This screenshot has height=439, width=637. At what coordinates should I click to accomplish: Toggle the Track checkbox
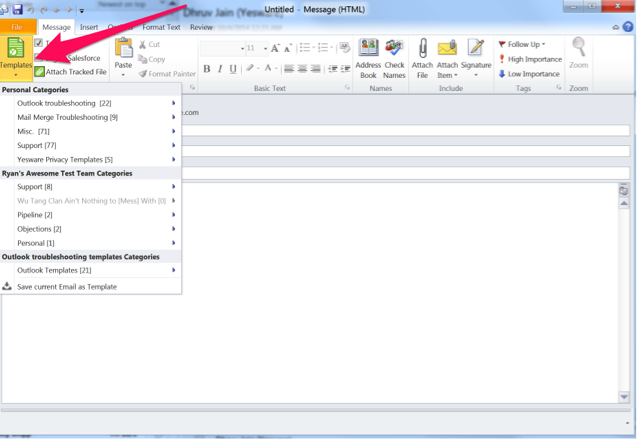tap(39, 43)
